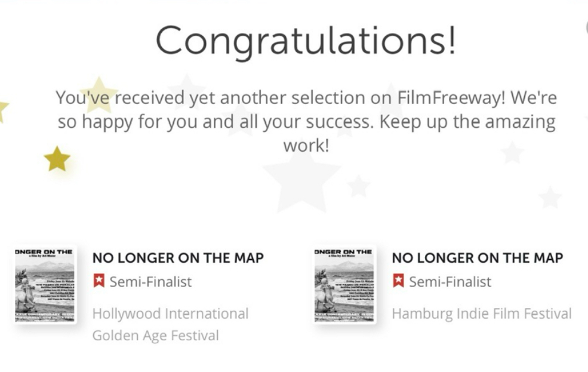The height and width of the screenshot is (372, 588).
Task: Open the poster thumbnail beside the Hollywood festival selection
Action: click(x=46, y=284)
